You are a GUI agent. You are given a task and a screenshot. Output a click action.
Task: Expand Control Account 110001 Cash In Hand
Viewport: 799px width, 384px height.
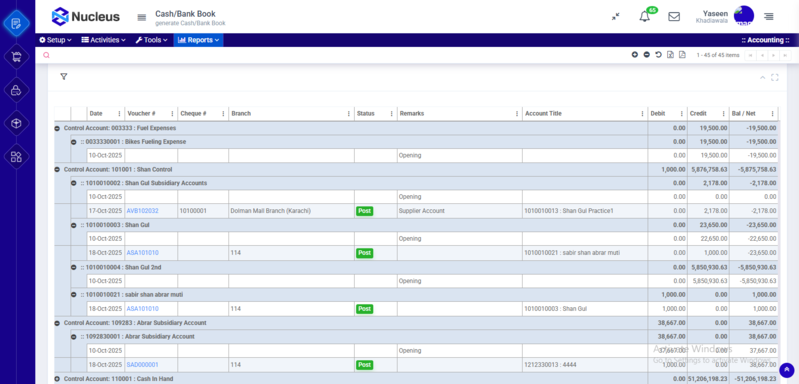pyautogui.click(x=57, y=379)
